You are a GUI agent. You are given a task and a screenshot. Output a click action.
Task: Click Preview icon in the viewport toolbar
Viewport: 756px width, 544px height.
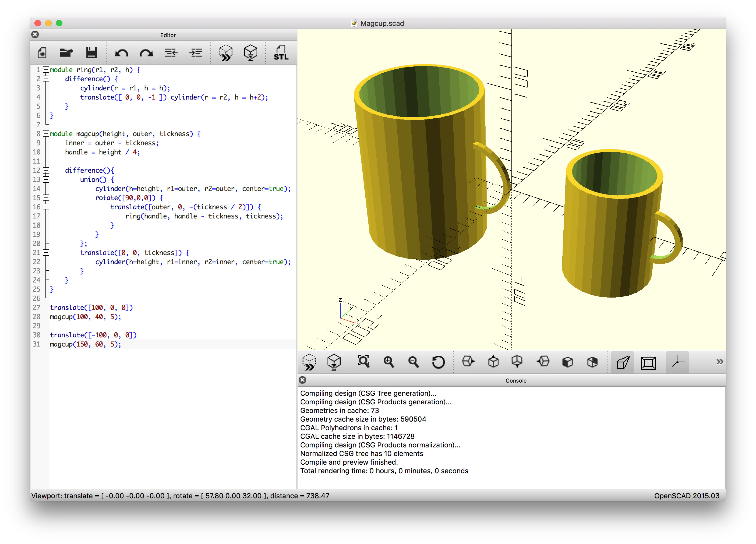(x=309, y=362)
